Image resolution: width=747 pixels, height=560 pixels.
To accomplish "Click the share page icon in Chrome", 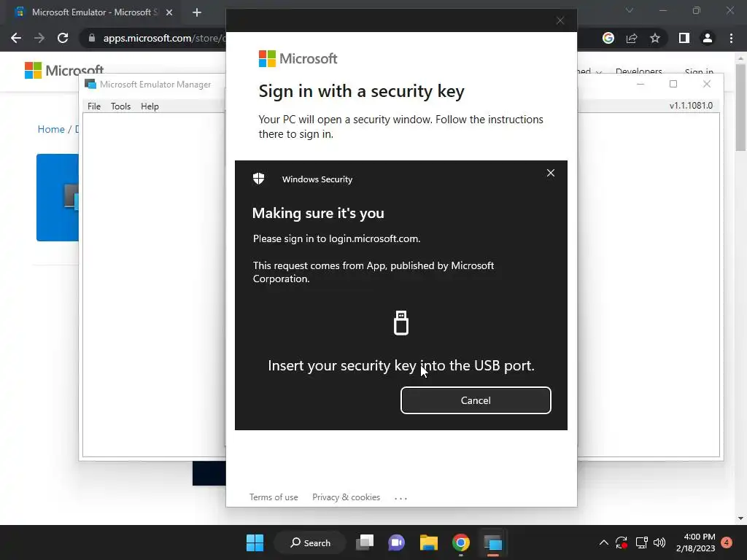I will pyautogui.click(x=632, y=38).
